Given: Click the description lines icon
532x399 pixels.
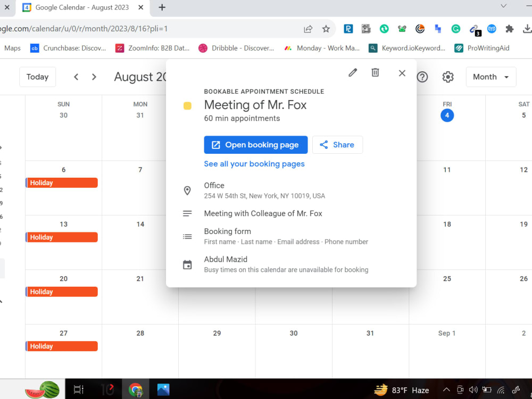Looking at the screenshot, I should (x=187, y=213).
